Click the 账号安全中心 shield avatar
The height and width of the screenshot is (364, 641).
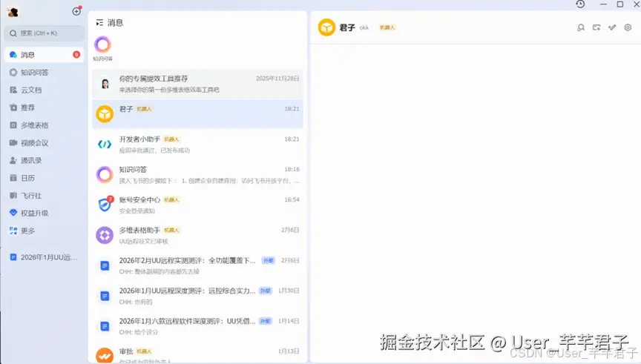(105, 205)
